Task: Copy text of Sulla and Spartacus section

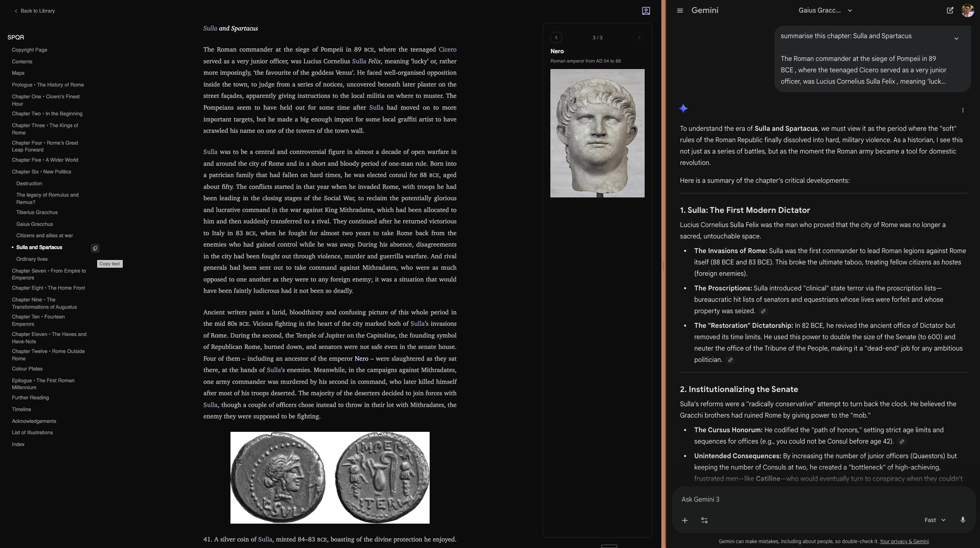Action: (95, 248)
